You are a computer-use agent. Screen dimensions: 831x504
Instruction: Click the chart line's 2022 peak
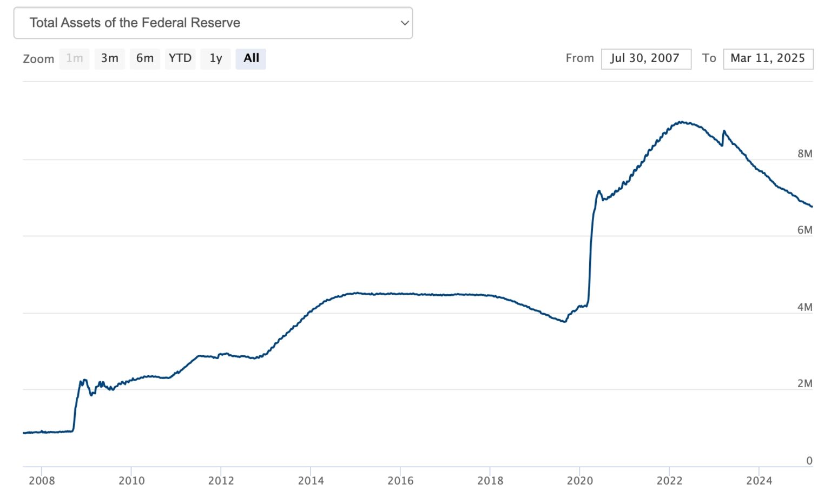click(x=683, y=122)
